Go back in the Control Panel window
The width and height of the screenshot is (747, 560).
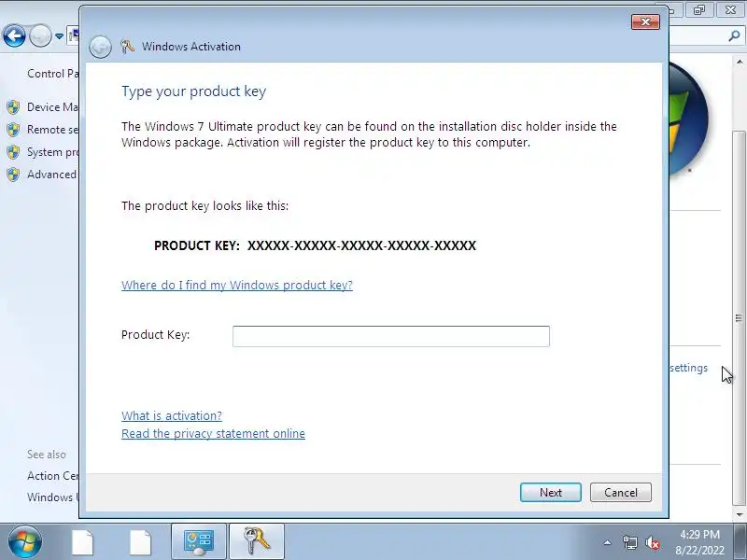pos(14,35)
